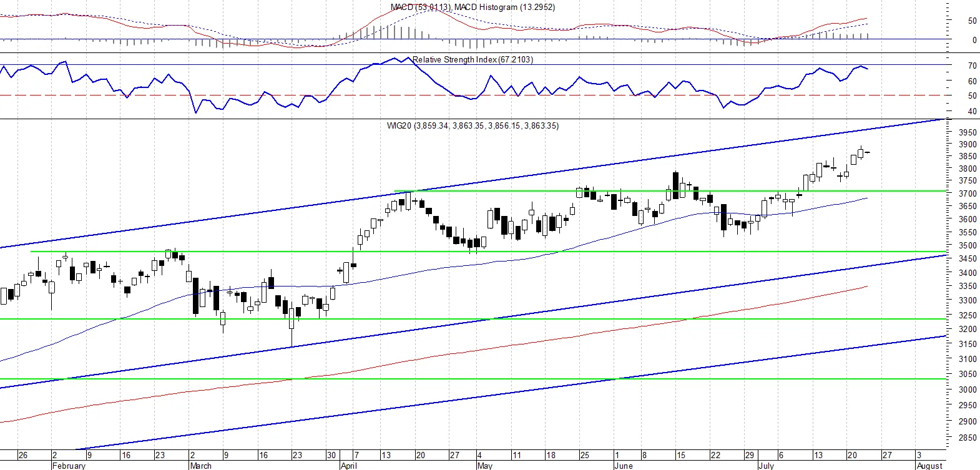Image resolution: width=980 pixels, height=470 pixels.
Task: Click the July label on the time axis
Action: (x=766, y=466)
